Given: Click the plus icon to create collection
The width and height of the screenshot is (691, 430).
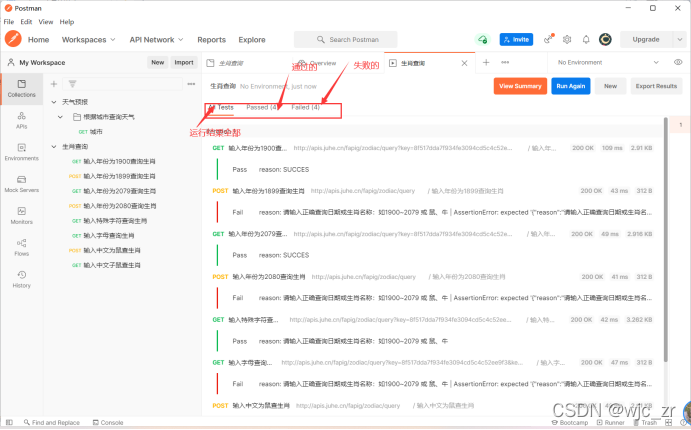Looking at the screenshot, I should [x=54, y=84].
